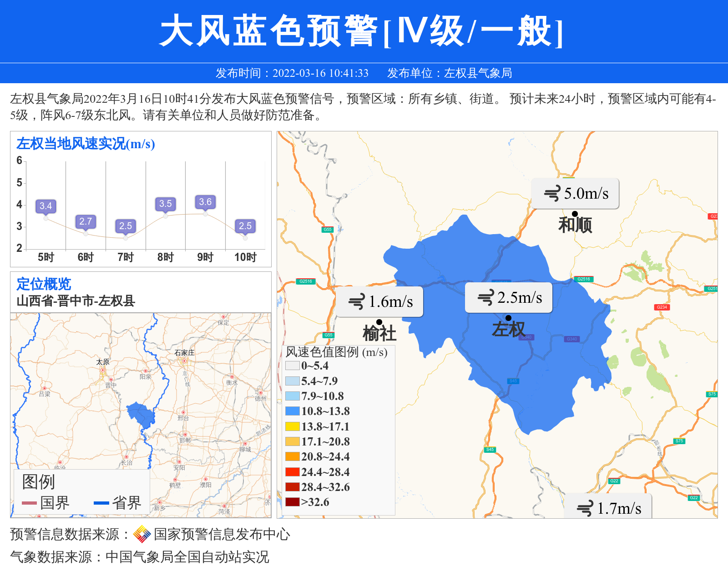Click the 石家庄 city label on overview map
The height and width of the screenshot is (571, 728).
coord(184,353)
